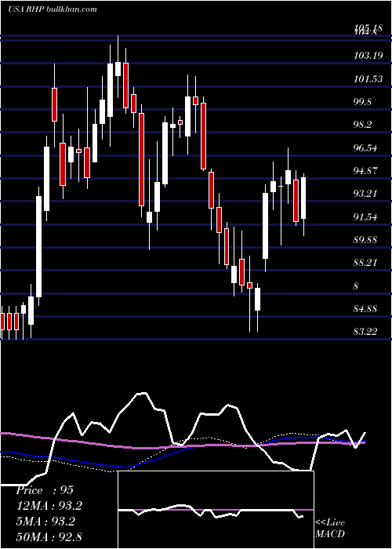Click the 89.88 price axis label
The image size is (392, 549).
[x=365, y=240]
